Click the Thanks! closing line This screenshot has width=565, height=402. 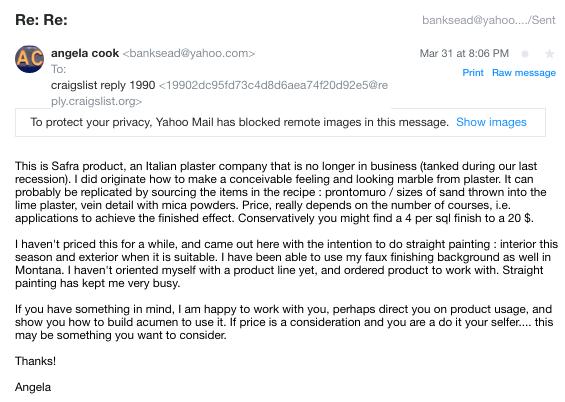pyautogui.click(x=35, y=361)
